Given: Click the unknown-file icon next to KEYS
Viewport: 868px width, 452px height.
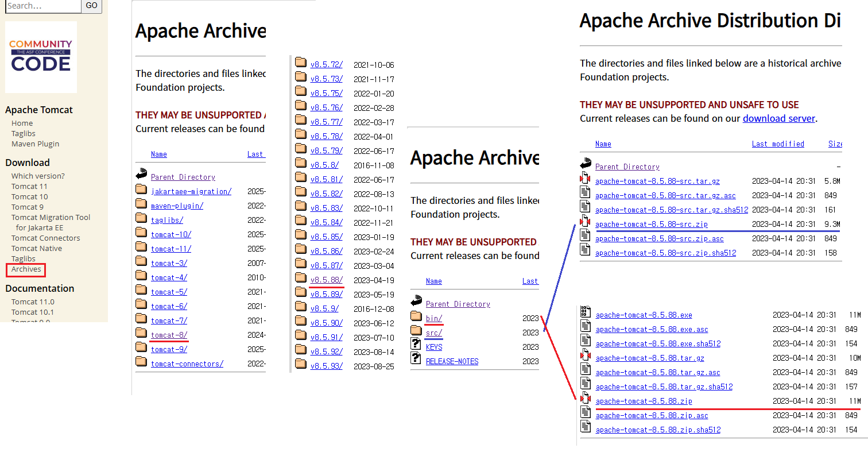Looking at the screenshot, I should 416,344.
